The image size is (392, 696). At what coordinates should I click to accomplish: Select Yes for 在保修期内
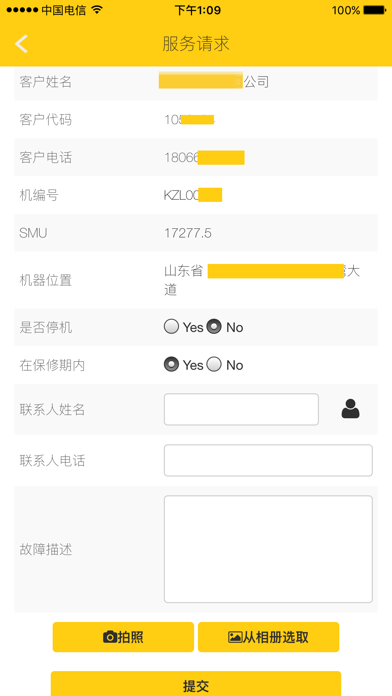pos(171,365)
